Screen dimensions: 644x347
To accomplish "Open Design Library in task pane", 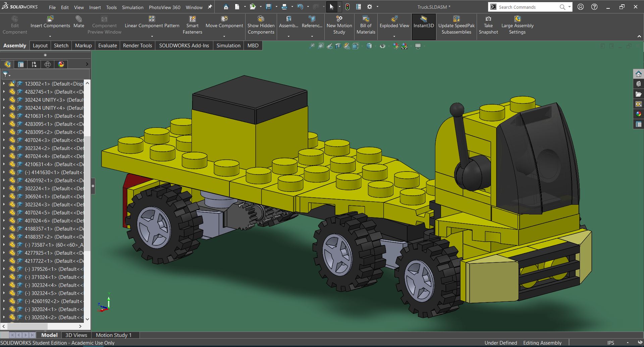I will point(638,84).
